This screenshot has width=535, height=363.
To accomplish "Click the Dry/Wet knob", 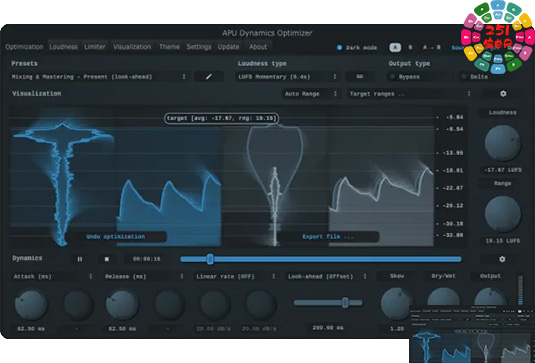I will click(x=443, y=296).
